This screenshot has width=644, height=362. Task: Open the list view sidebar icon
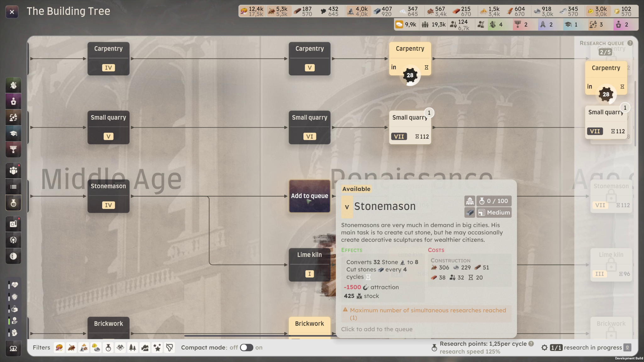click(13, 187)
